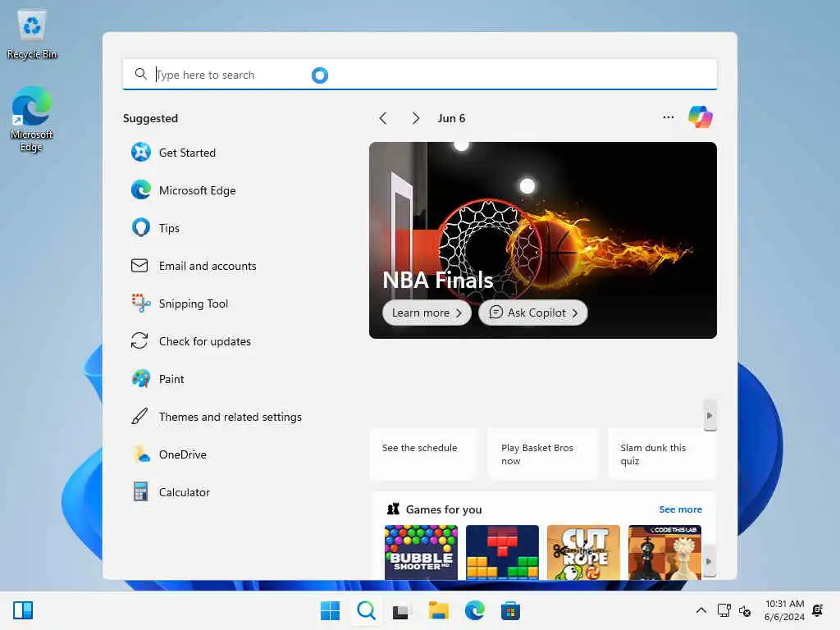Focus the Type here to search field
840x630 pixels.
coord(419,75)
